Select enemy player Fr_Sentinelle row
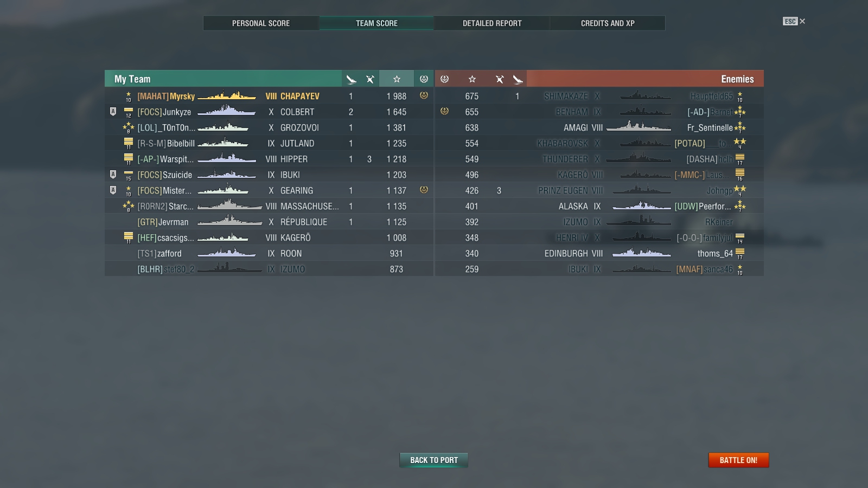The height and width of the screenshot is (488, 868). tap(599, 127)
